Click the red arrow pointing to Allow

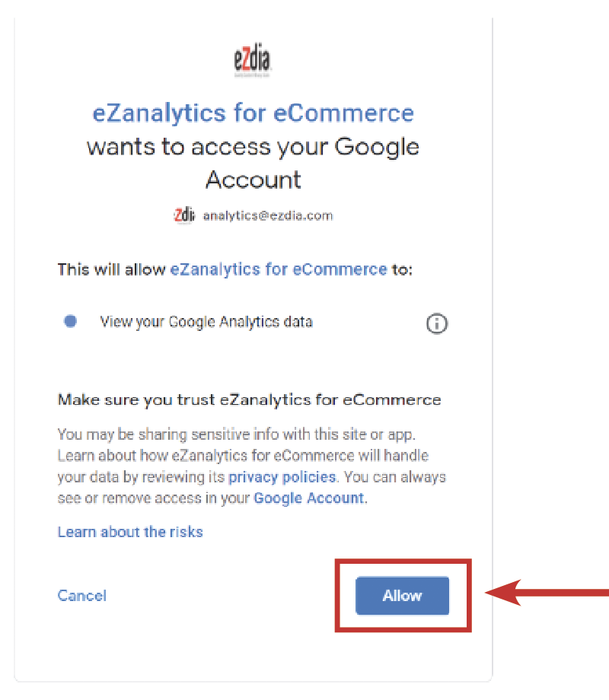coord(547,593)
